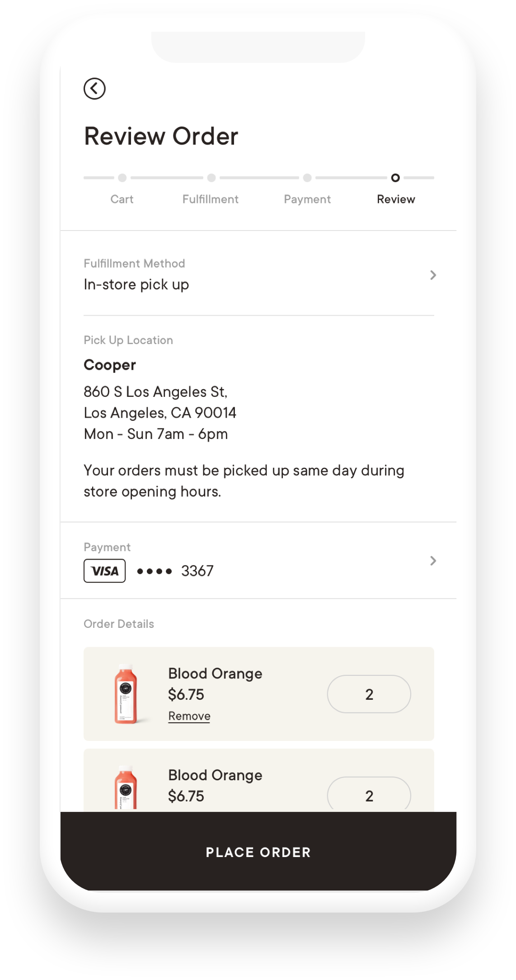Select the Fulfillment step dot
Screen dimensions: 516x980
click(x=211, y=178)
